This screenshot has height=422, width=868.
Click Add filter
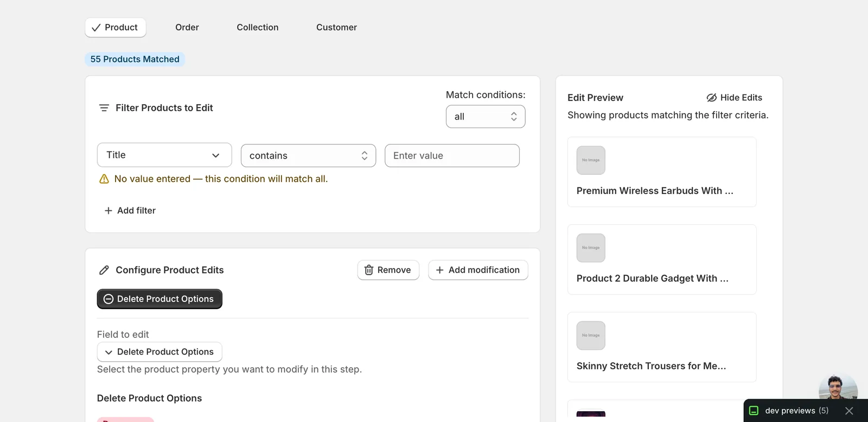click(130, 211)
